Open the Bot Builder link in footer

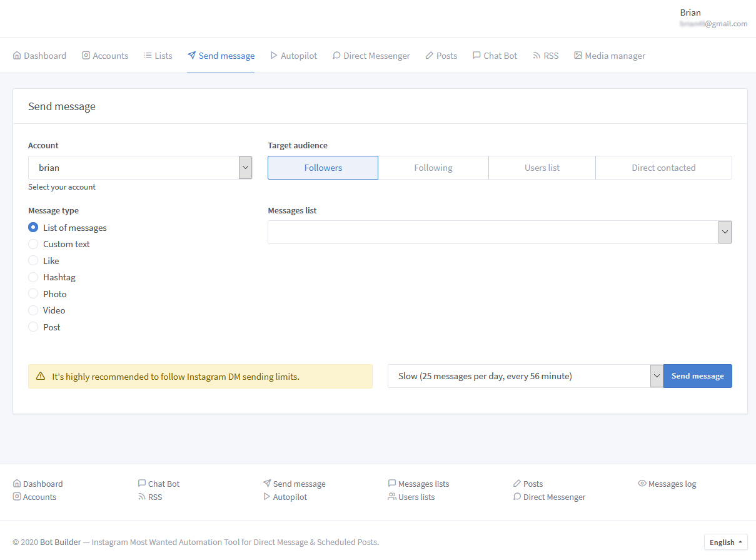pos(61,542)
